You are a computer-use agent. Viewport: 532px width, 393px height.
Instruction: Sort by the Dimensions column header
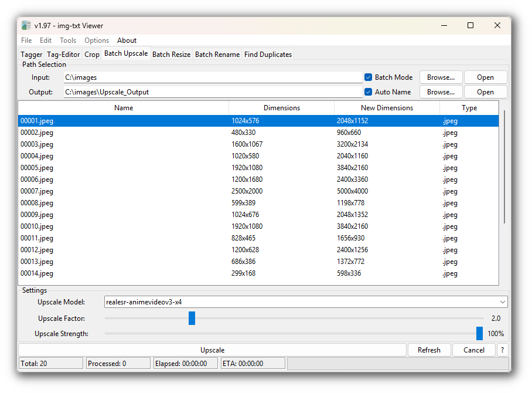coord(282,108)
